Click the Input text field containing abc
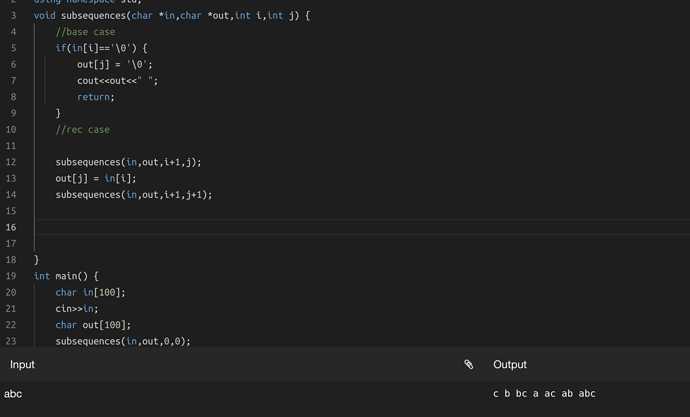This screenshot has width=690, height=417. [241, 399]
